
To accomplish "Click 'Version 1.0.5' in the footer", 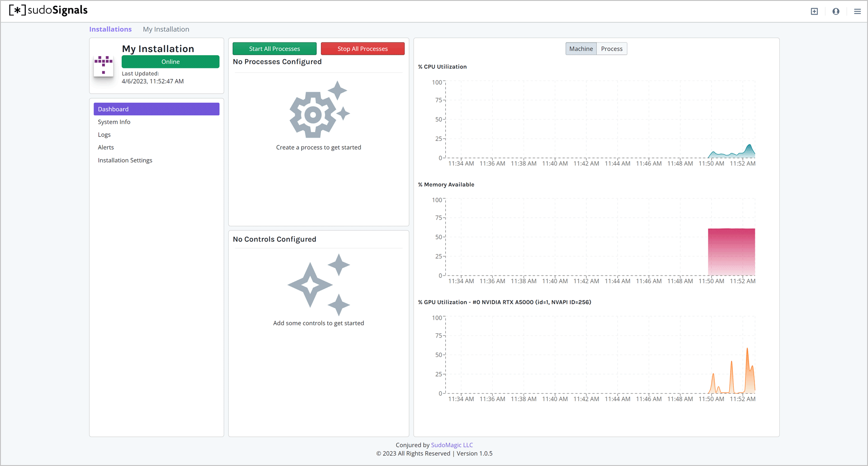I will point(475,453).
